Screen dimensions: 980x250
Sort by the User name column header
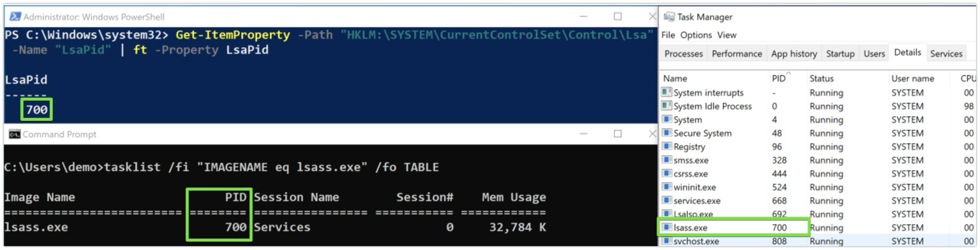pos(912,78)
